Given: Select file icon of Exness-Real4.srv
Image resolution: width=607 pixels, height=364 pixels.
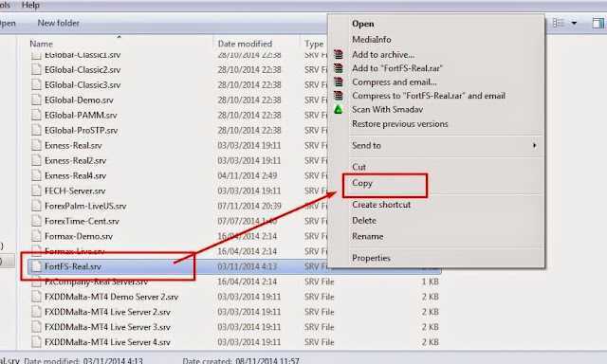Looking at the screenshot, I should (36, 175).
